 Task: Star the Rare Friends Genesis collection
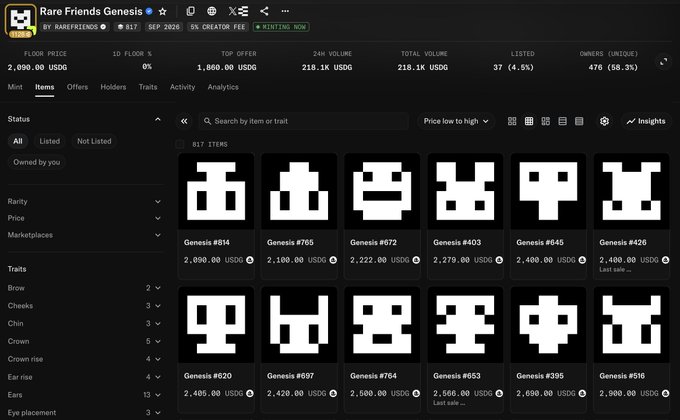[x=163, y=11]
